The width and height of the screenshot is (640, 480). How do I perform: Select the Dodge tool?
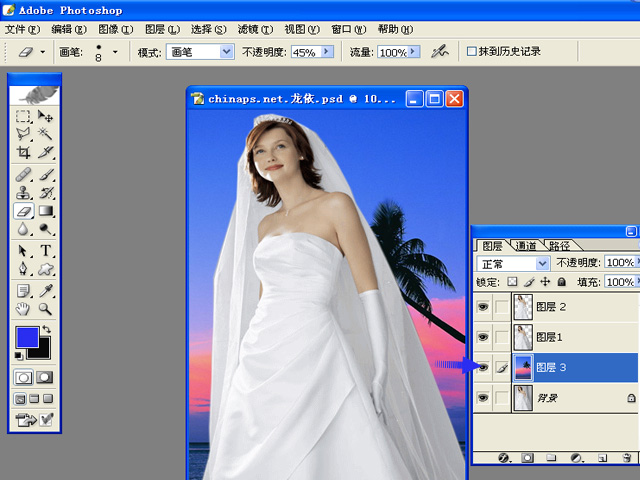pyautogui.click(x=45, y=229)
